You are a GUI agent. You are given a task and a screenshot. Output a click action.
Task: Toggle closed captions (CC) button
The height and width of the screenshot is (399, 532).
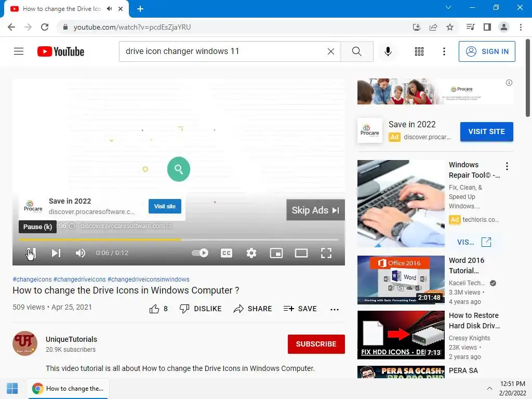point(227,253)
